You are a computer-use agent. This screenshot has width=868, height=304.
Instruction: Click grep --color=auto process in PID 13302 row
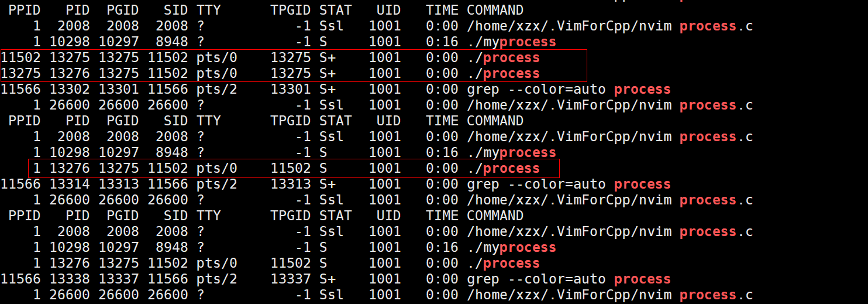tap(569, 89)
